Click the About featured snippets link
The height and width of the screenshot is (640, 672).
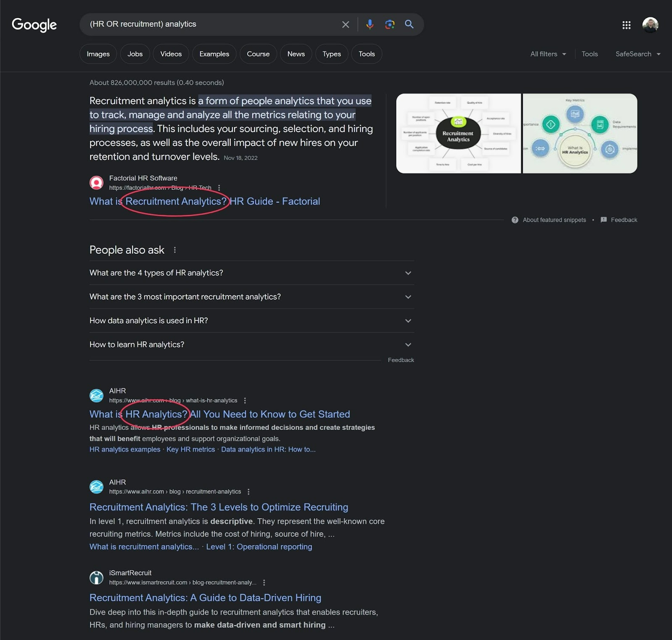pyautogui.click(x=554, y=220)
